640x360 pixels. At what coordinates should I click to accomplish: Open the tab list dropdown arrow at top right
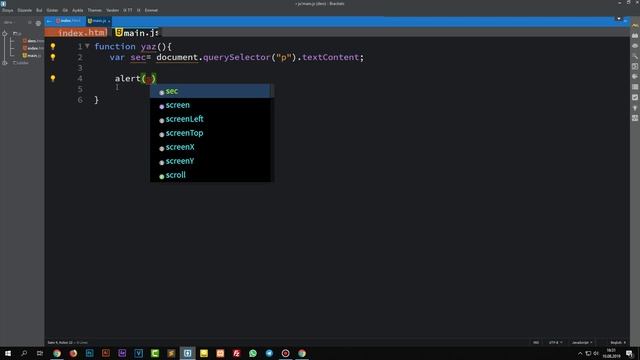pyautogui.click(x=619, y=19)
